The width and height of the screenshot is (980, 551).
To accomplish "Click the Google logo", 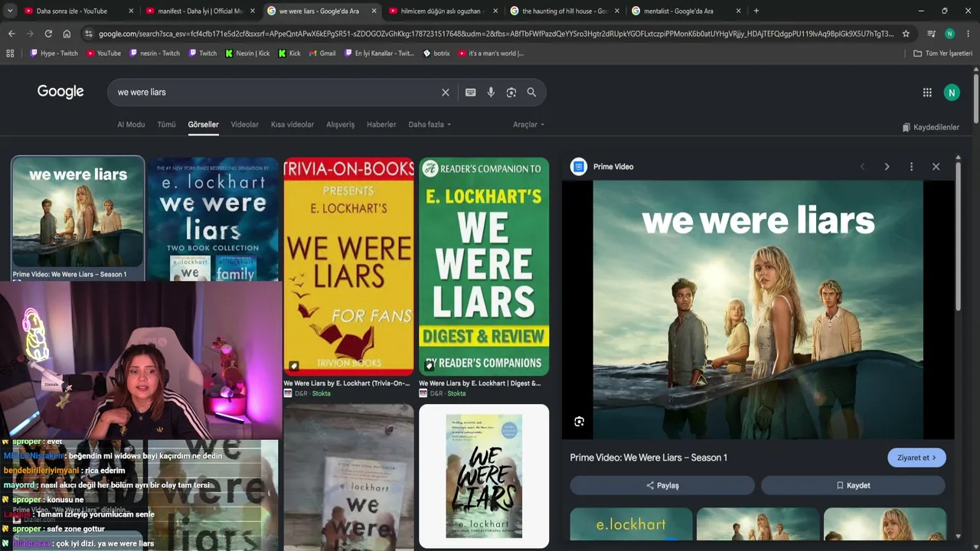I will [60, 92].
